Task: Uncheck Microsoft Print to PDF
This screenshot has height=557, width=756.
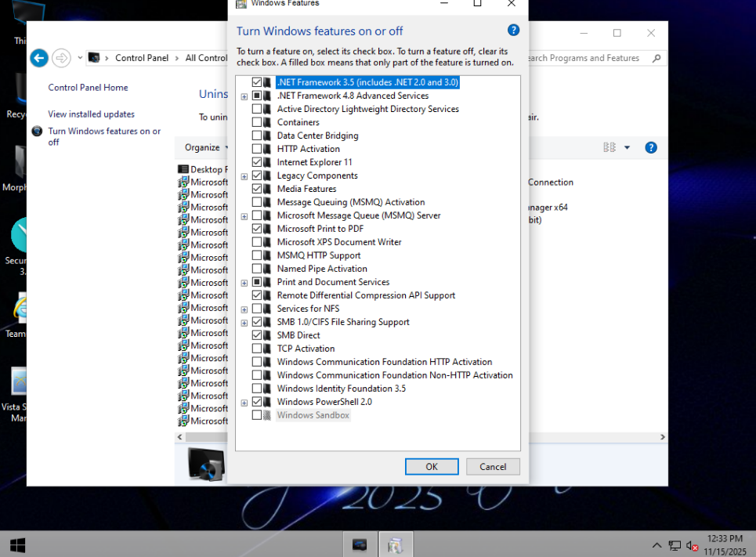Action: click(x=257, y=229)
